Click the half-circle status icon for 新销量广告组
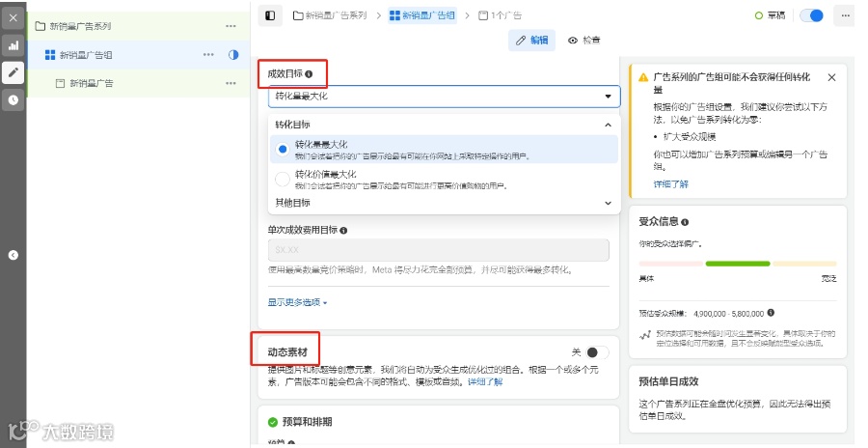 [233, 54]
